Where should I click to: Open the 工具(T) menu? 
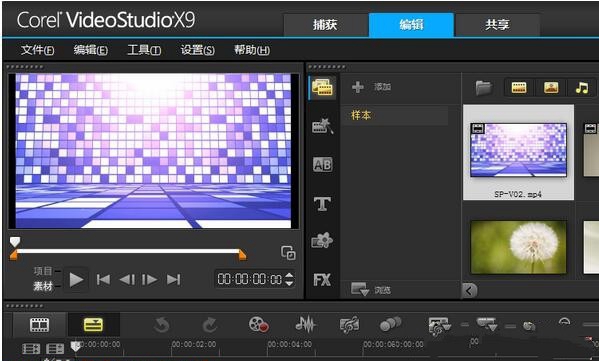point(144,50)
